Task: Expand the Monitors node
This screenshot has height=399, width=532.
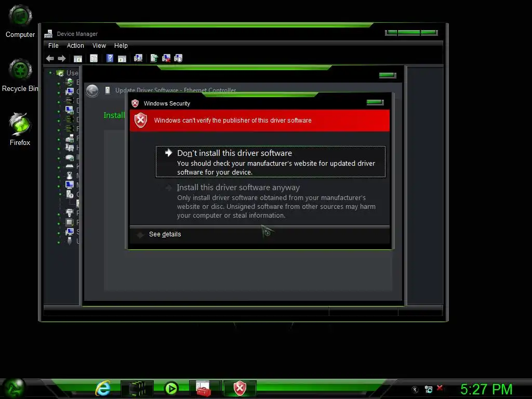Action: [x=59, y=186]
